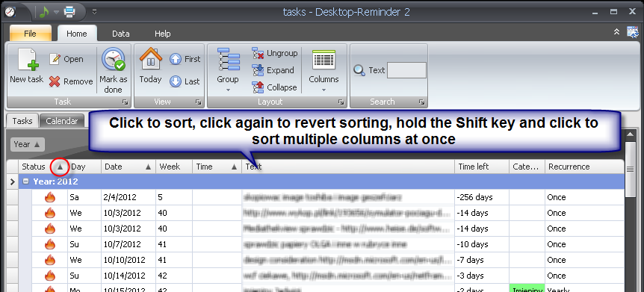Sort by Status column header
This screenshot has height=292, width=644.
pyautogui.click(x=43, y=167)
